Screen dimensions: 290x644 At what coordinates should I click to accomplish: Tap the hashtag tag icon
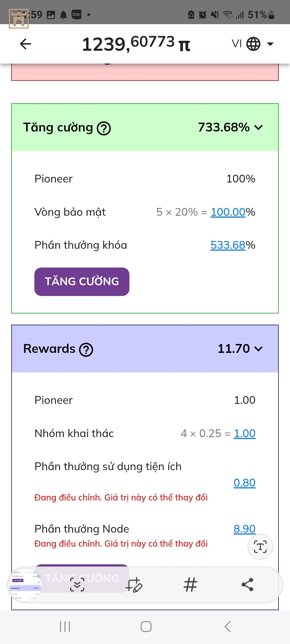(x=191, y=585)
